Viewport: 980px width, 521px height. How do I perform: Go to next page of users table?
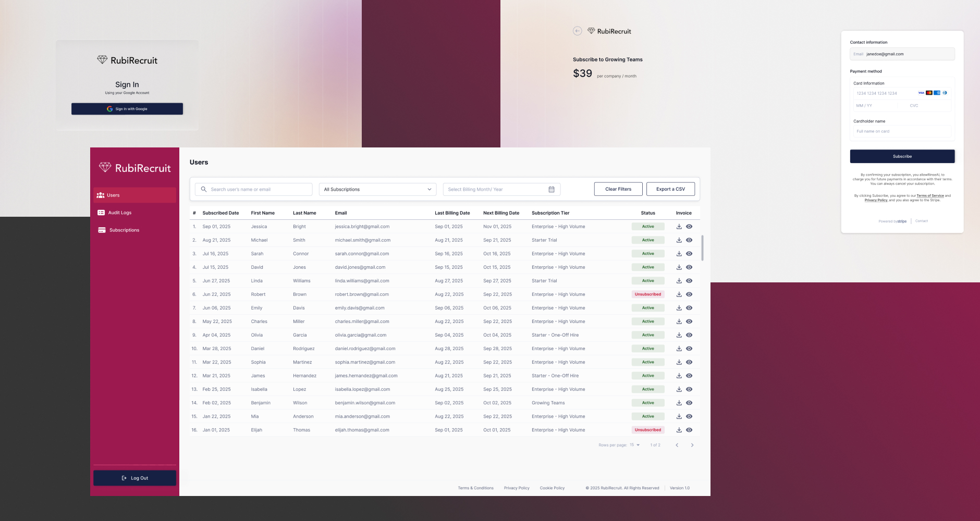pyautogui.click(x=692, y=445)
